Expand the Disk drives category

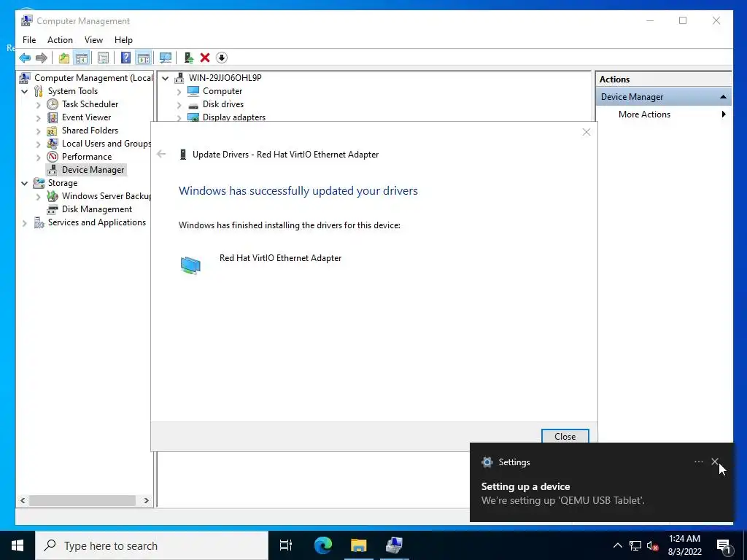coord(179,104)
